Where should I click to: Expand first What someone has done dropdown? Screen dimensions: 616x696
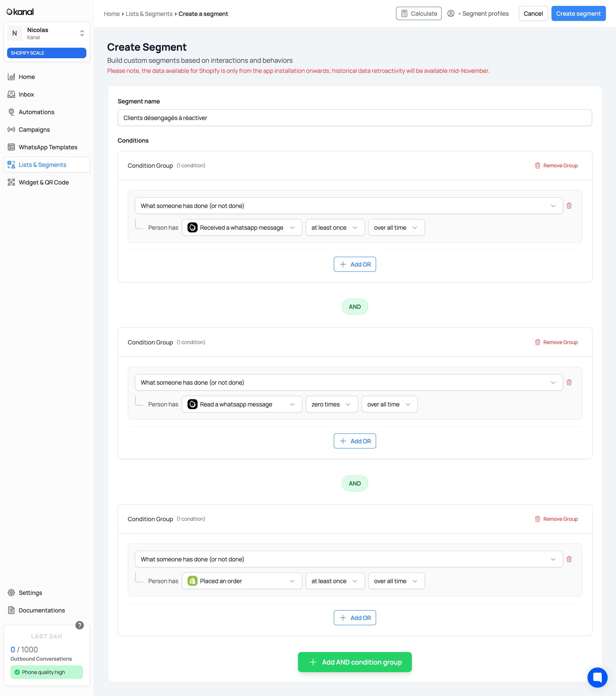(349, 206)
